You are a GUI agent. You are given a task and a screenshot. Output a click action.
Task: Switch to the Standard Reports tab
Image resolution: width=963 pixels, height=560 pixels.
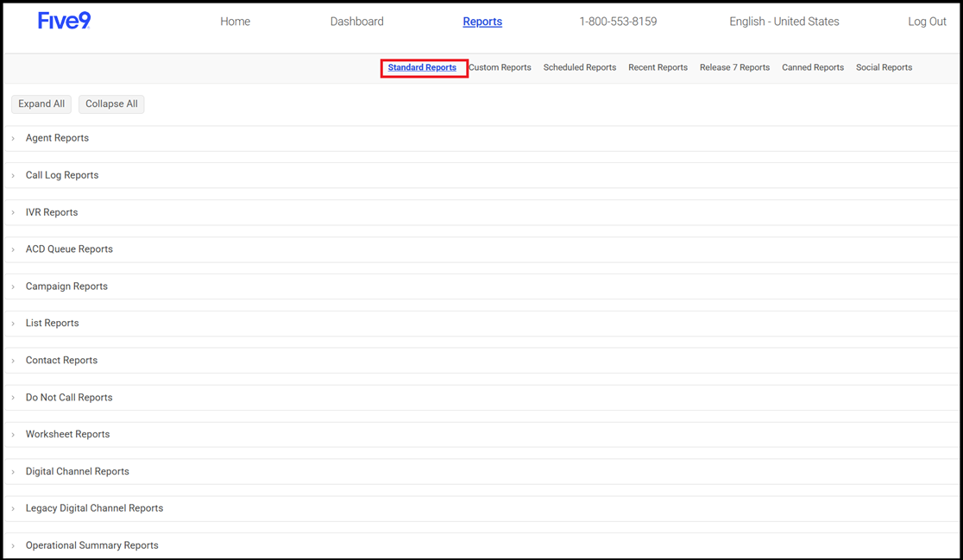(x=423, y=67)
